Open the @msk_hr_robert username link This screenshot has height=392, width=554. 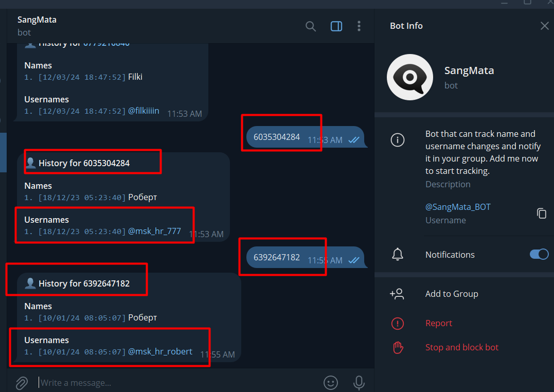pos(160,351)
